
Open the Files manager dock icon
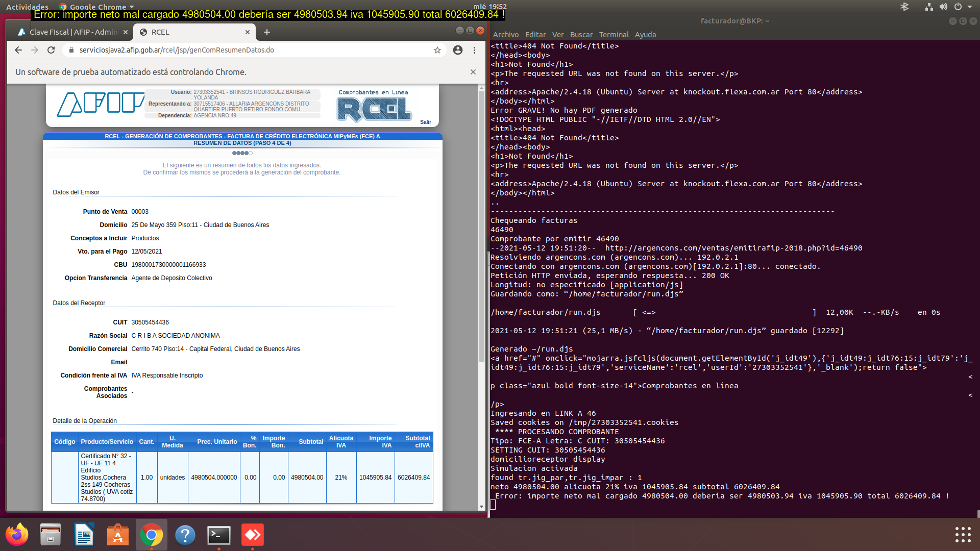coord(51,535)
